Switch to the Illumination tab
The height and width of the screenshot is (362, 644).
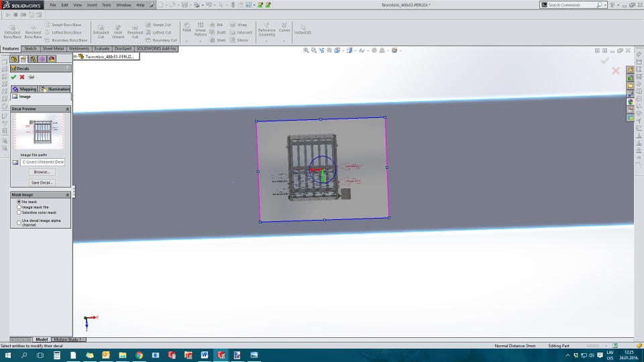tap(56, 89)
